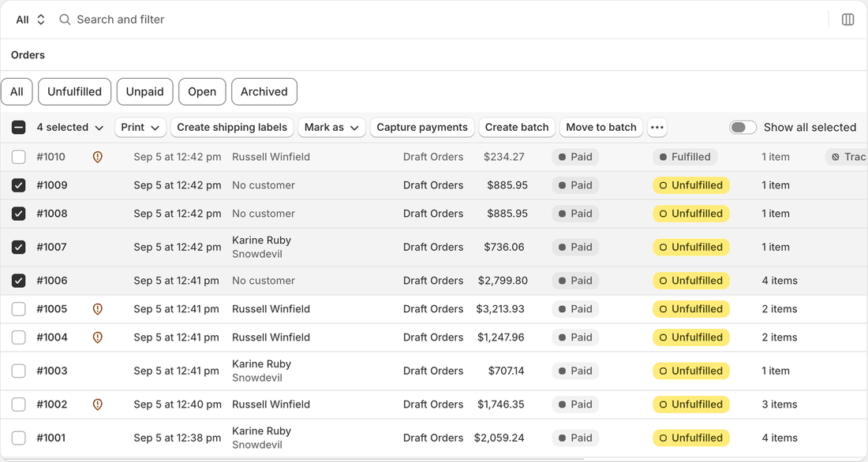Expand the Mark as dropdown
This screenshot has width=868, height=462.
click(331, 127)
